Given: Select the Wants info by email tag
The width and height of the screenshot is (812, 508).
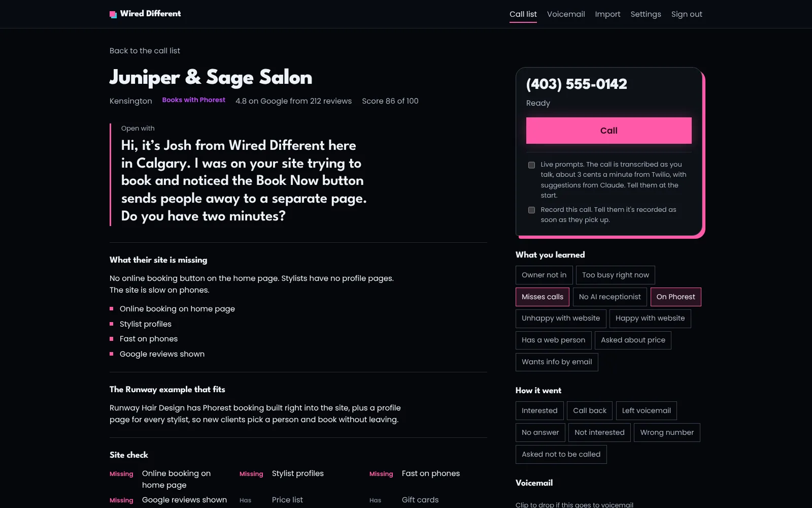Looking at the screenshot, I should tap(557, 362).
